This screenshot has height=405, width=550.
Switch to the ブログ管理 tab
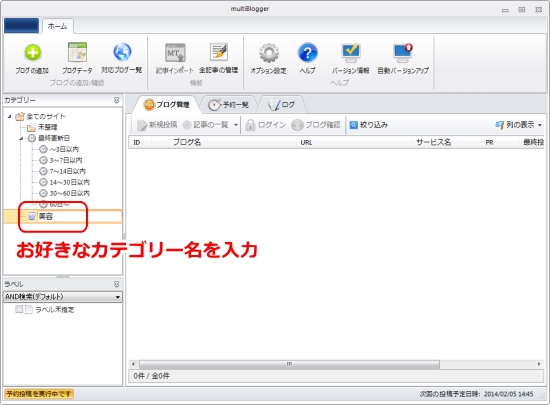[x=167, y=104]
